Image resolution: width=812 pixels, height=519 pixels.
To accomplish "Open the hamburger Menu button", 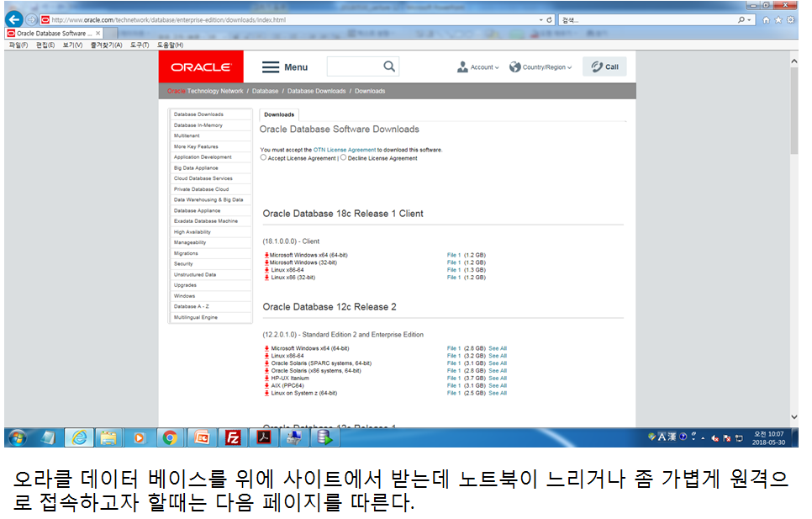I will coord(285,67).
